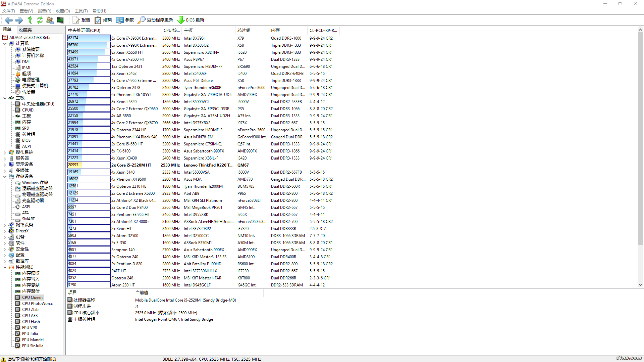Select FPU Julia benchmark in tree
This screenshot has height=362, width=644.
(x=30, y=334)
